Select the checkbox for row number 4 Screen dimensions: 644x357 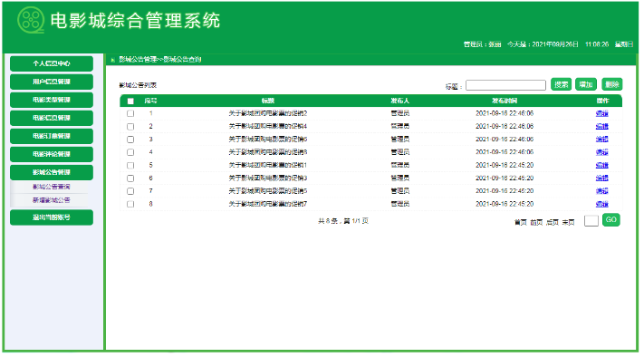pyautogui.click(x=130, y=152)
